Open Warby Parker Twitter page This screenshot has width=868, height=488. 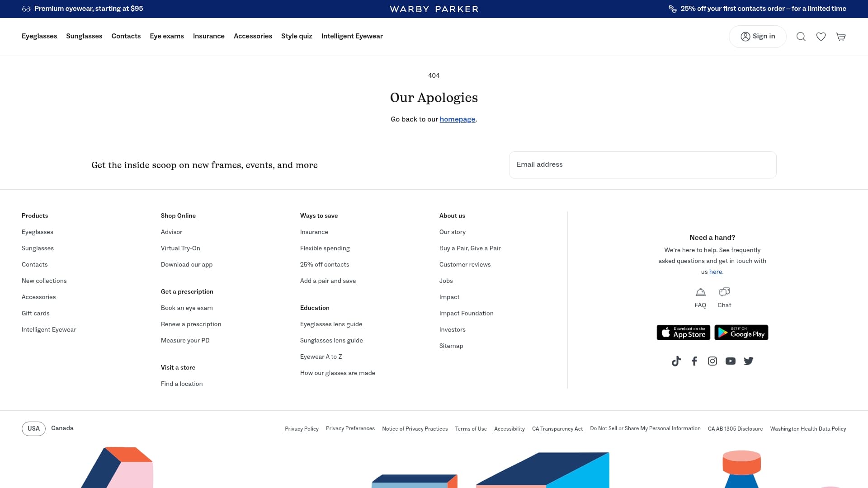pyautogui.click(x=749, y=361)
